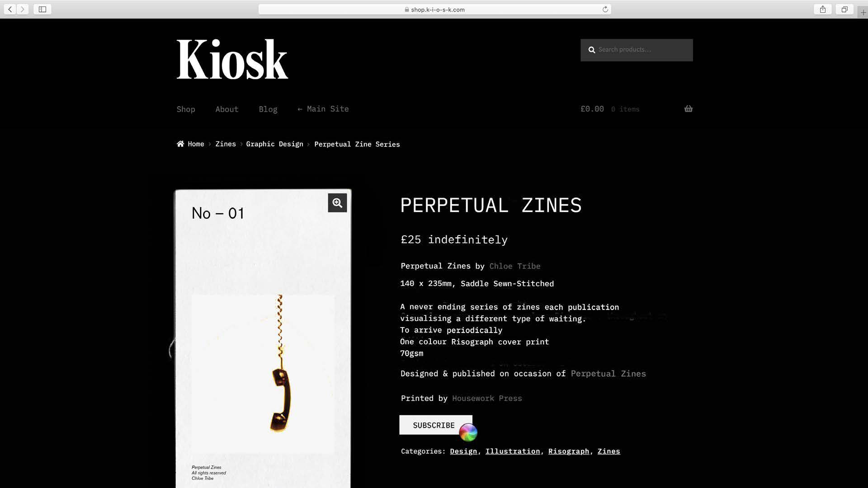Click the browser forward arrow button
The width and height of the screenshot is (868, 488).
click(22, 9)
